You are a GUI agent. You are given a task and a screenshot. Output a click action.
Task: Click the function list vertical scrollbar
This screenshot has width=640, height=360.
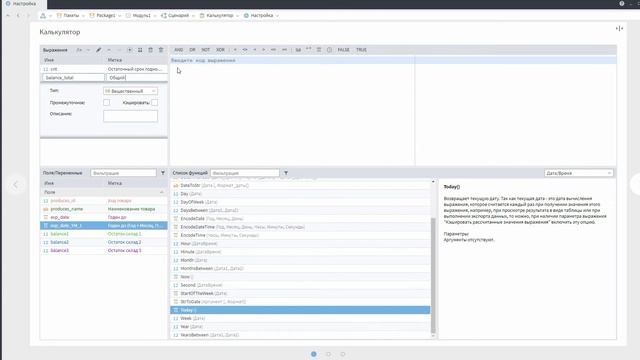click(x=433, y=275)
